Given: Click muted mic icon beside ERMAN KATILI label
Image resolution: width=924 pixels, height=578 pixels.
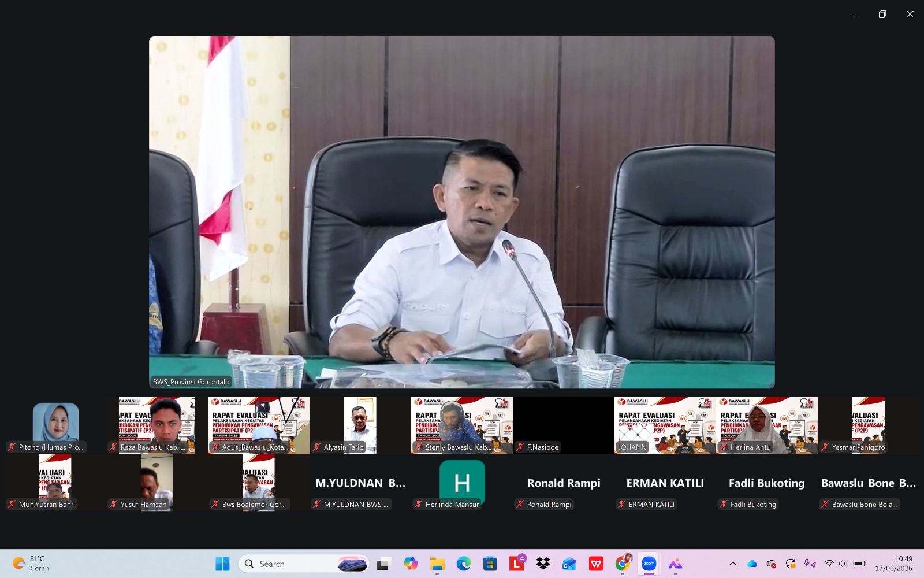Looking at the screenshot, I should coord(621,504).
